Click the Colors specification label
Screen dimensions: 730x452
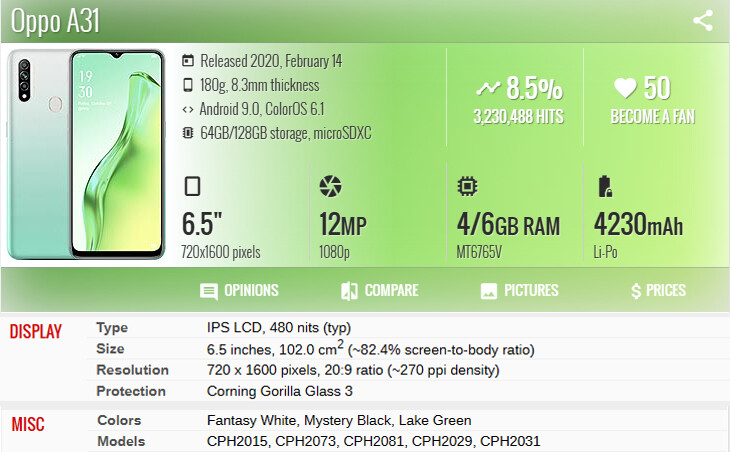119,420
